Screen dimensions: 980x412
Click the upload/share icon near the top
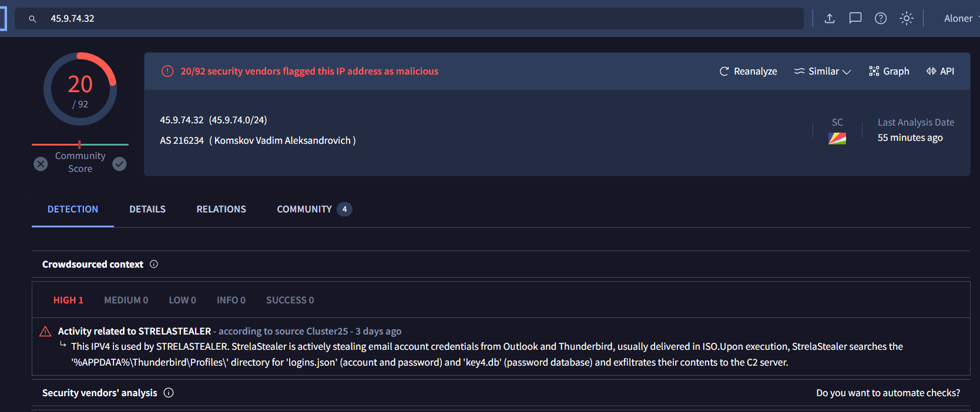coord(829,18)
